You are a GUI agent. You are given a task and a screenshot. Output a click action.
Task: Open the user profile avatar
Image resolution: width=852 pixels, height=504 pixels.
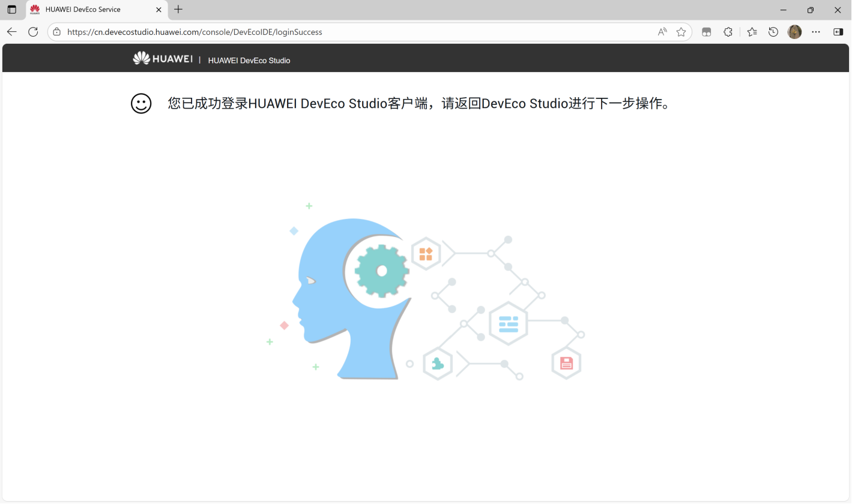(794, 32)
